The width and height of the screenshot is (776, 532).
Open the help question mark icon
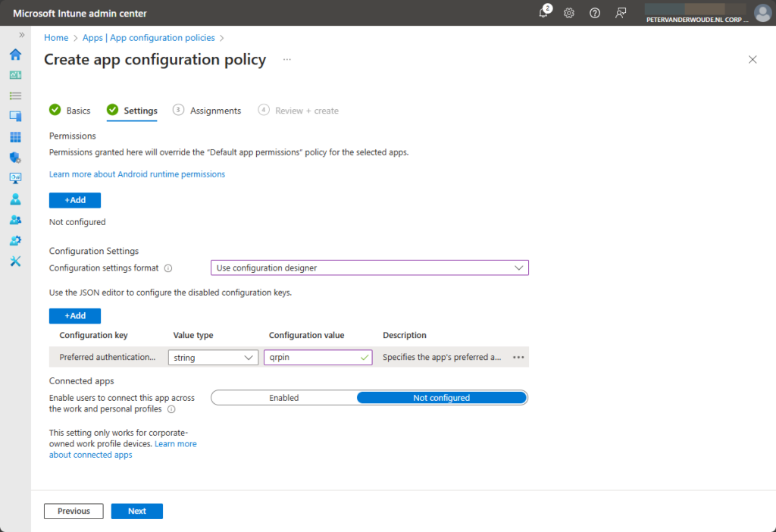[595, 13]
